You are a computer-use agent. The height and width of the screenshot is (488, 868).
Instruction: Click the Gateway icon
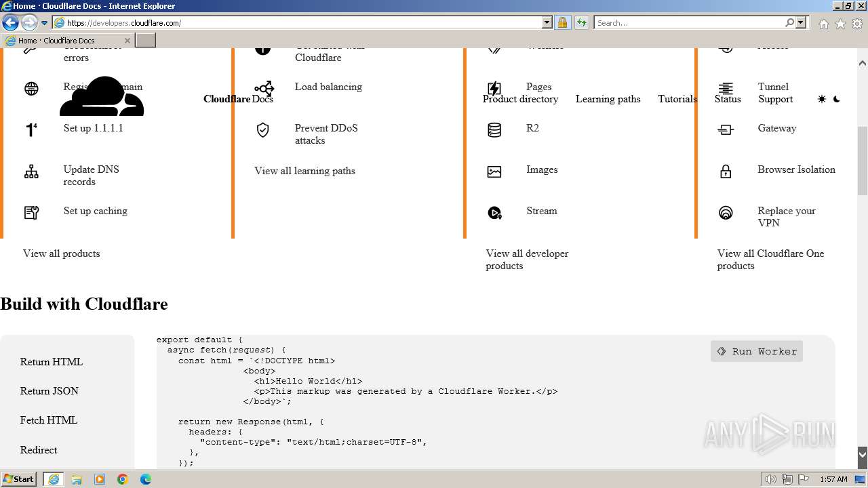pos(726,130)
